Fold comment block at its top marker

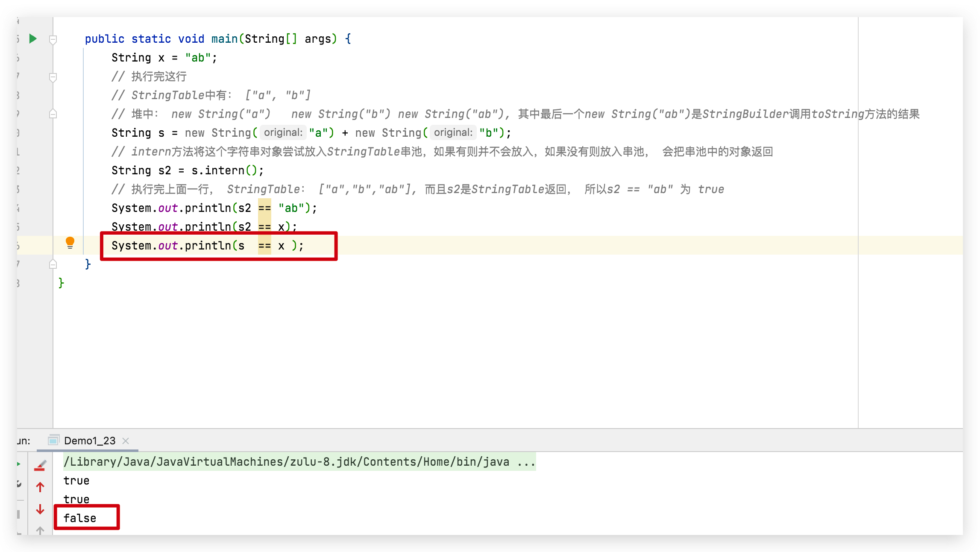[53, 77]
